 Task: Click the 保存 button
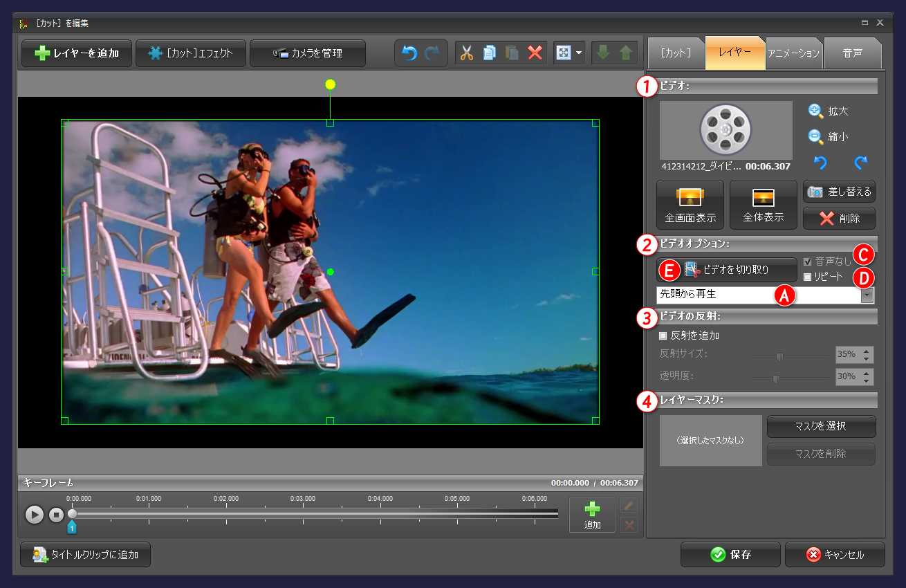click(x=730, y=555)
